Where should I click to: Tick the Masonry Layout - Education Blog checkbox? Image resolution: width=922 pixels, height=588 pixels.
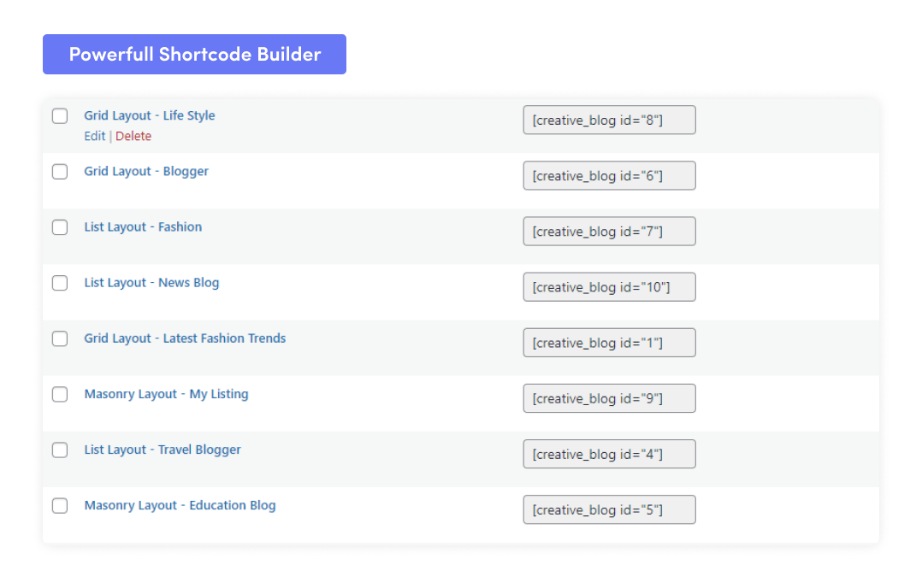point(60,505)
